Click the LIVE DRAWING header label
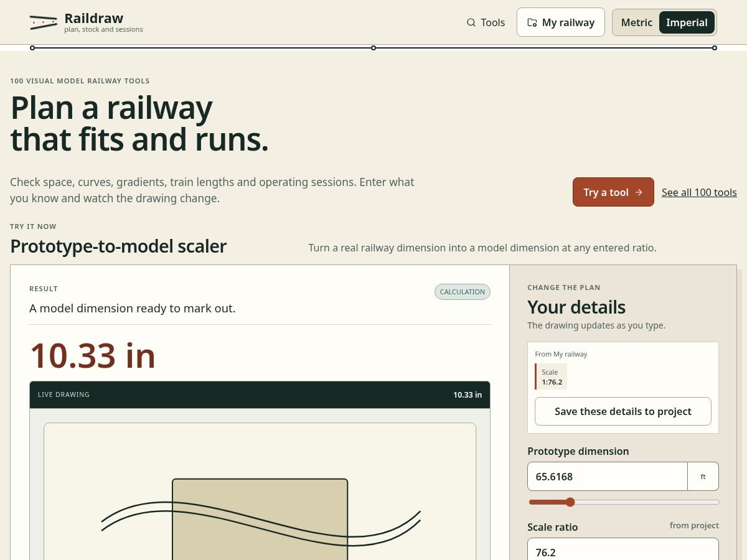747x560 pixels. point(63,394)
